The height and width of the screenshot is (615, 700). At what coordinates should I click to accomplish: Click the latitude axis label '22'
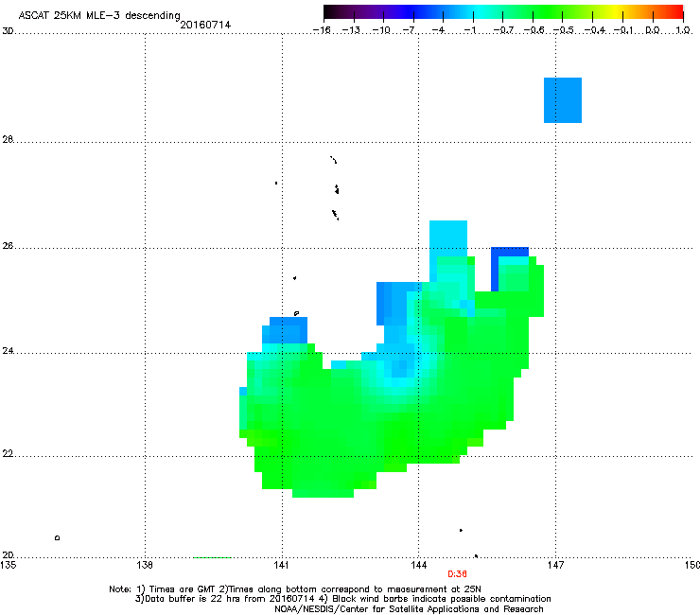point(8,454)
